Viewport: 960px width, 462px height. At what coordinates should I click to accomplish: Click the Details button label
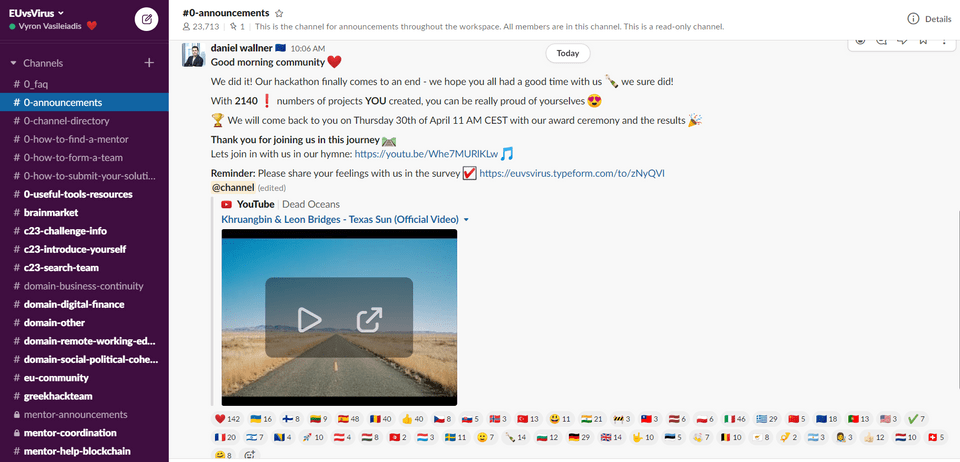point(938,19)
